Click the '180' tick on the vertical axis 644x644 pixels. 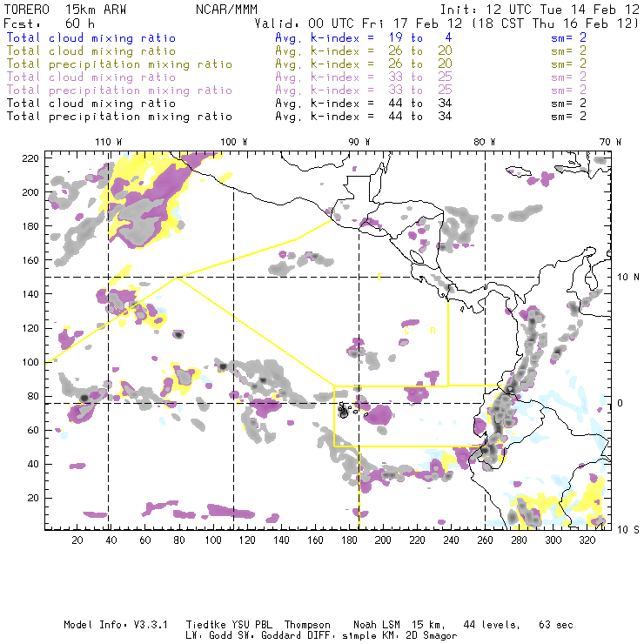tap(30, 226)
